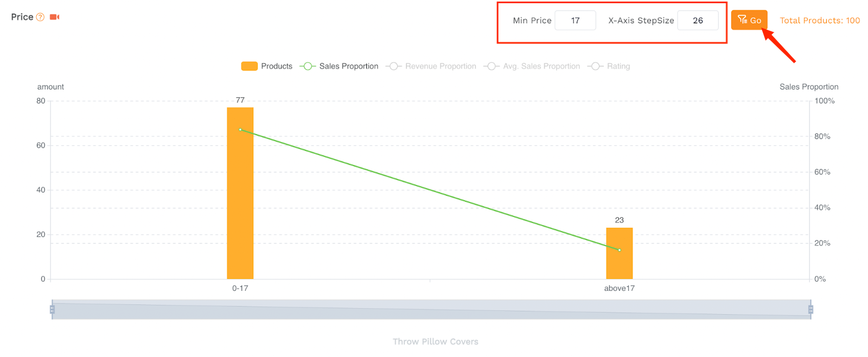Click the Products orange legend swatch
Screen dimensions: 868x357
pyautogui.click(x=249, y=66)
